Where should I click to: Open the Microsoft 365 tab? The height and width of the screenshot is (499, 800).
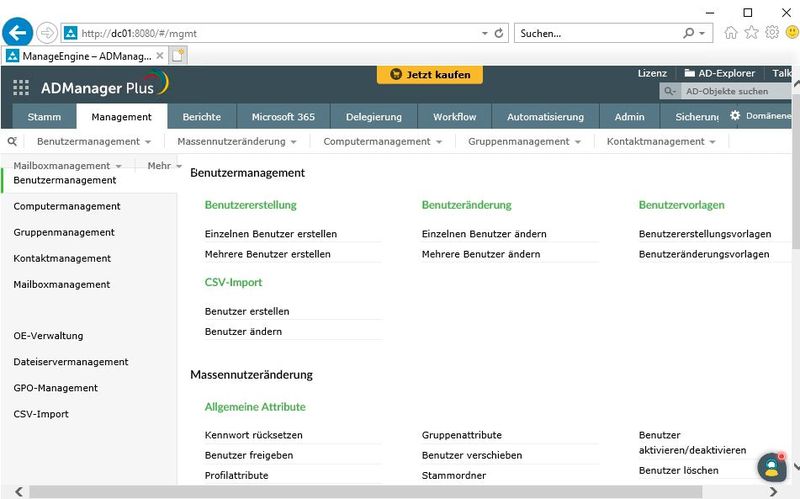point(283,116)
